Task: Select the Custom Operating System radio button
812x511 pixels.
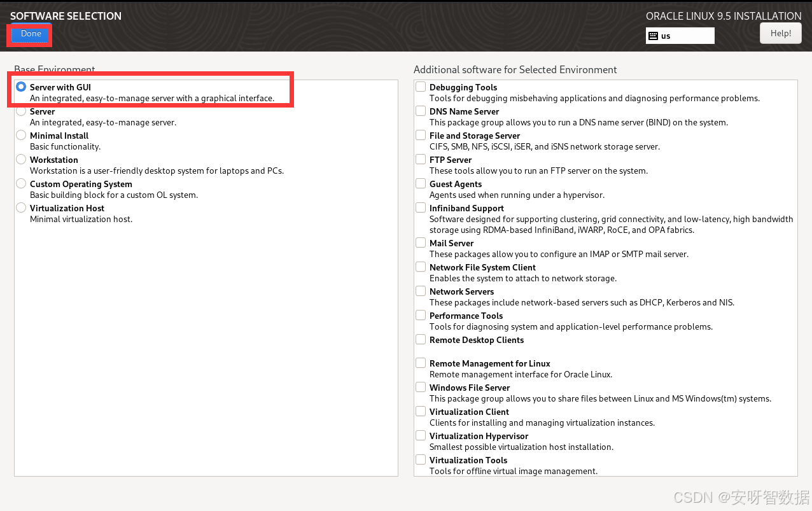Action: (x=21, y=184)
